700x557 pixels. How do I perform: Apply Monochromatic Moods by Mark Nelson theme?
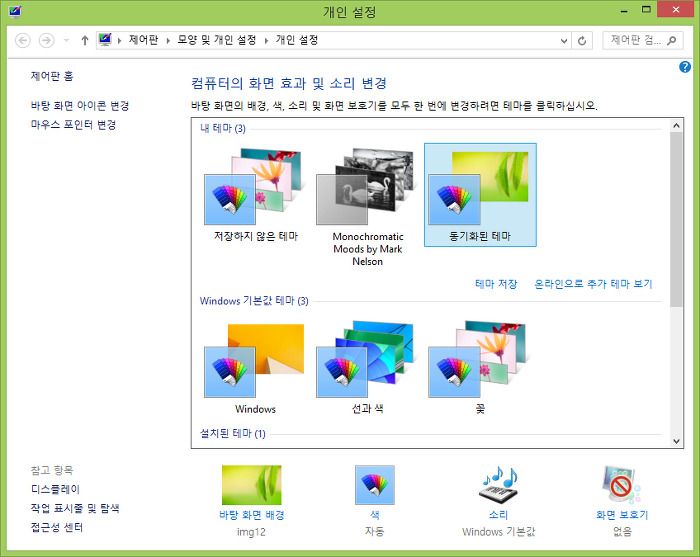pos(368,207)
